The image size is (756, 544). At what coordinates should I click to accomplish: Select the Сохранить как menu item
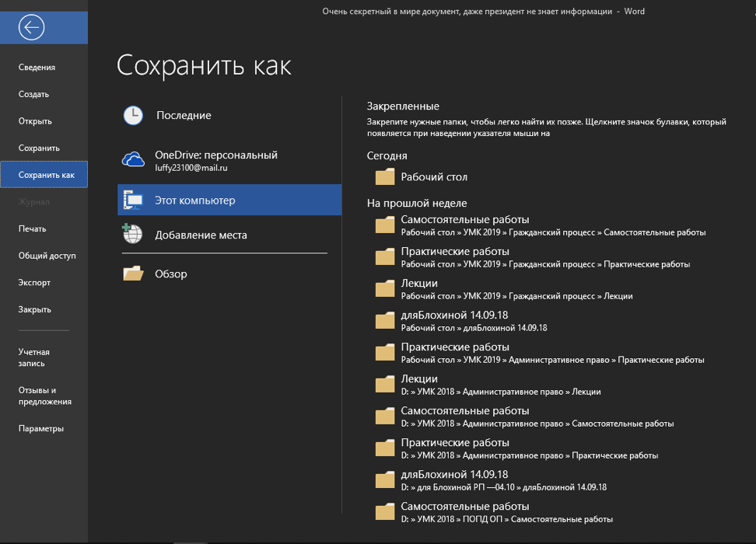click(x=44, y=174)
